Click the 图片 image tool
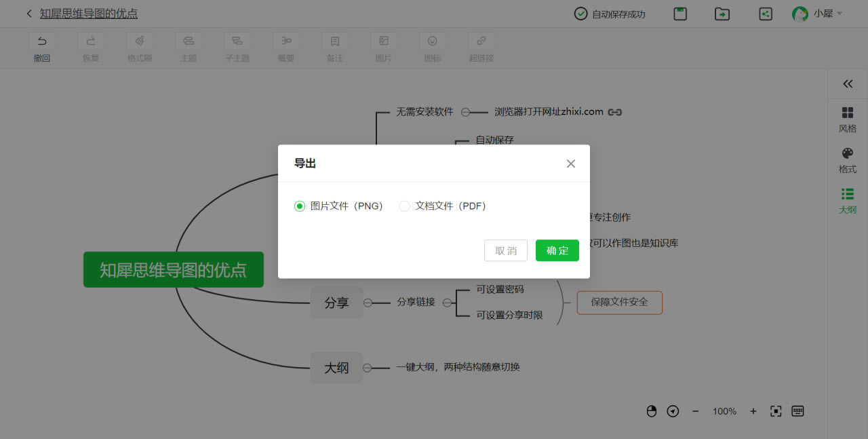 coord(384,47)
